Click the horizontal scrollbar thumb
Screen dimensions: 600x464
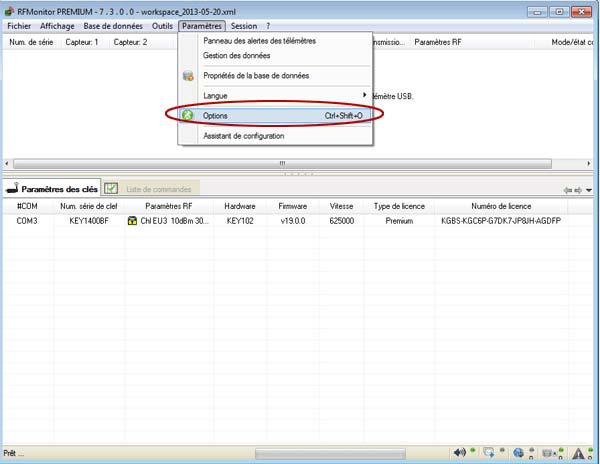pyautogui.click(x=282, y=164)
